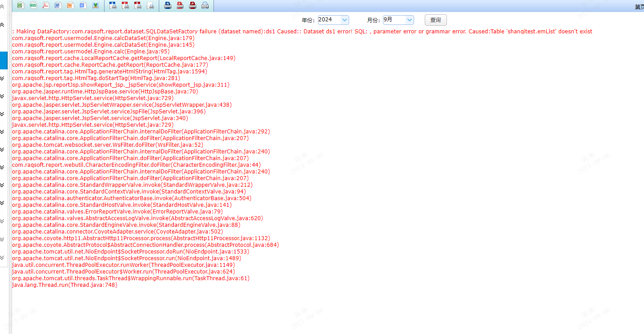This screenshot has height=334, width=644.
Task: Click the 'ThreadPoolExecutor$Worker.run' stack line
Action: [124, 272]
